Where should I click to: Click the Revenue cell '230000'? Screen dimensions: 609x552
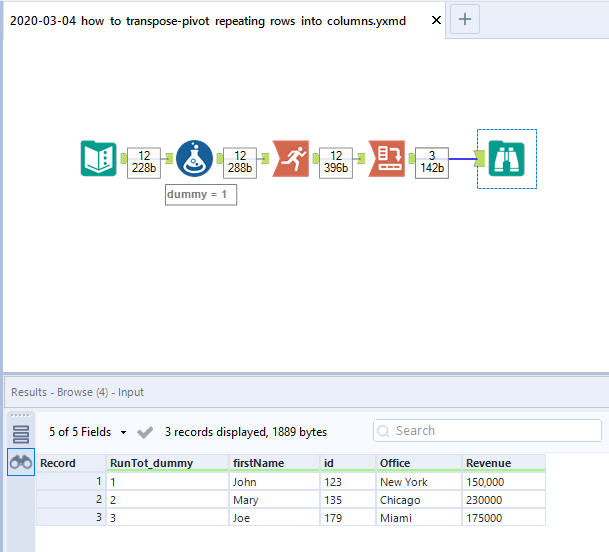click(x=504, y=500)
